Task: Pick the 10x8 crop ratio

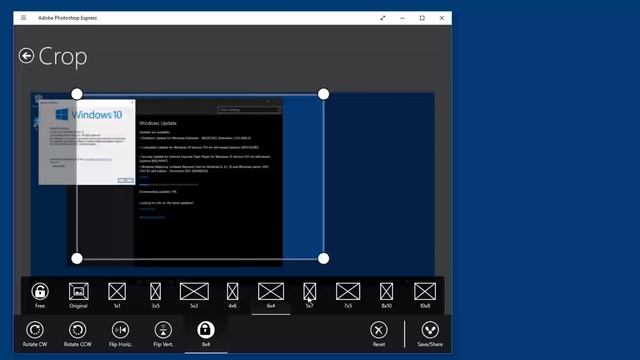Action: 425,295
